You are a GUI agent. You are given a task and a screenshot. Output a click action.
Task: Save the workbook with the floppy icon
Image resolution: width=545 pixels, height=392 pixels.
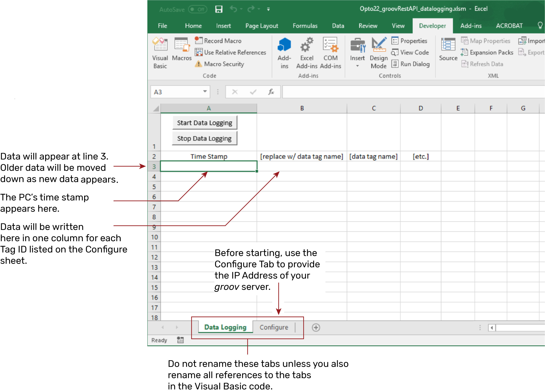pyautogui.click(x=219, y=9)
